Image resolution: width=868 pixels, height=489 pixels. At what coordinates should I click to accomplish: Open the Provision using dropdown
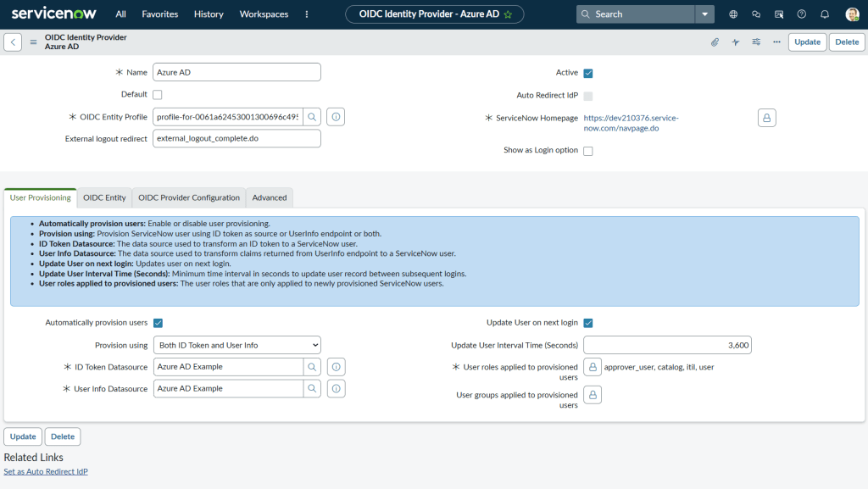(x=236, y=345)
